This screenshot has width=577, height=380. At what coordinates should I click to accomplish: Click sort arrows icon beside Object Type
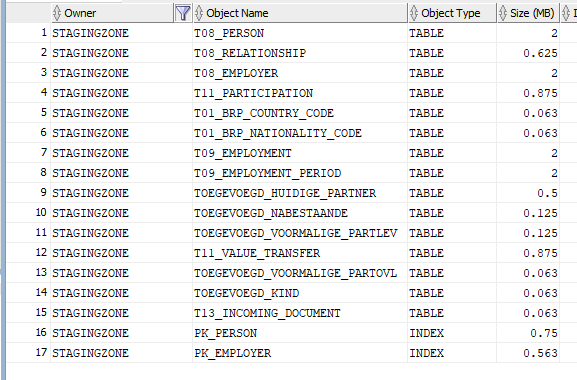(414, 13)
